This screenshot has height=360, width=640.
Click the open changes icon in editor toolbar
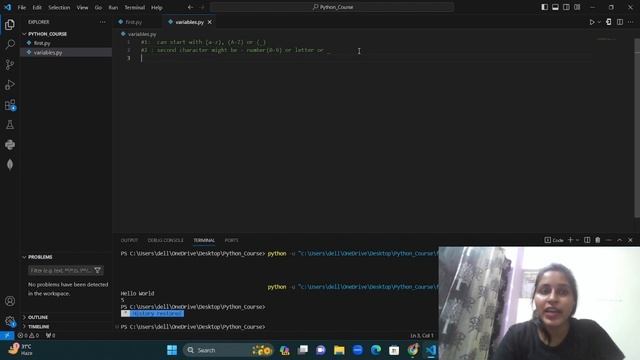[x=609, y=22]
